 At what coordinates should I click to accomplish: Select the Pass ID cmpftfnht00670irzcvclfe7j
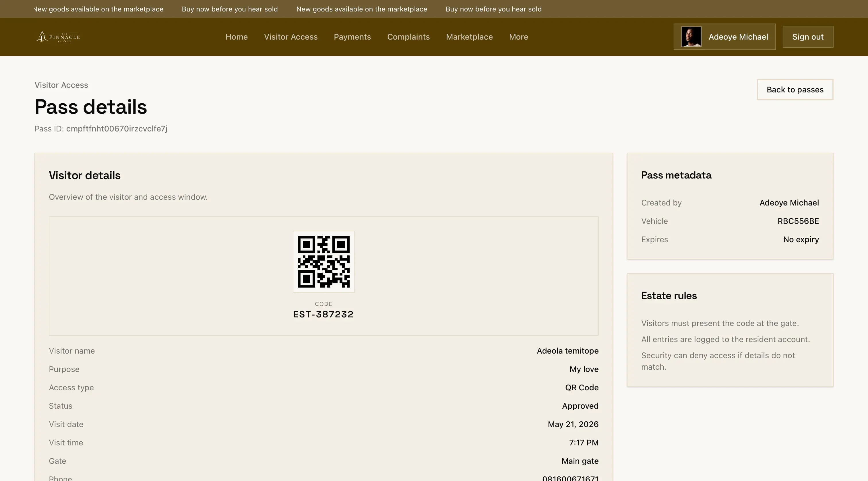pos(117,129)
